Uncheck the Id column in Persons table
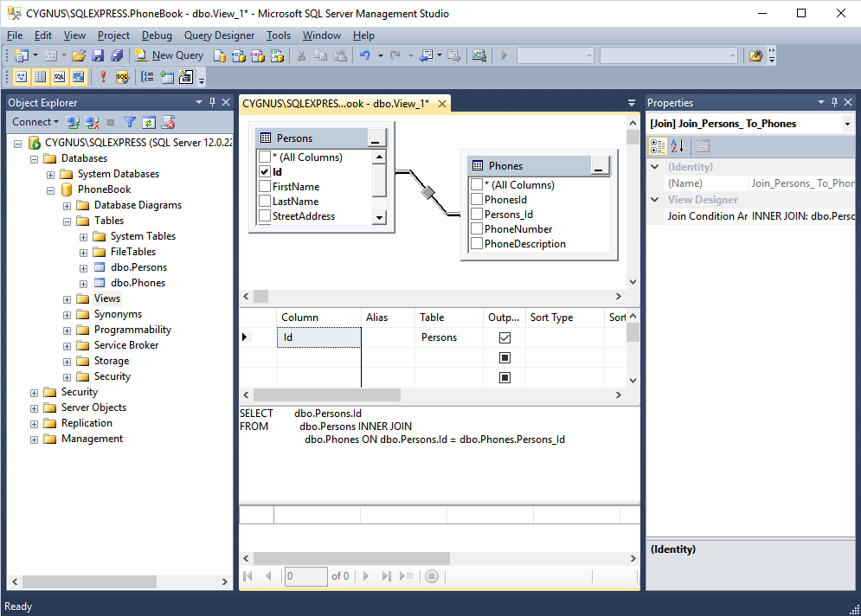 265,172
